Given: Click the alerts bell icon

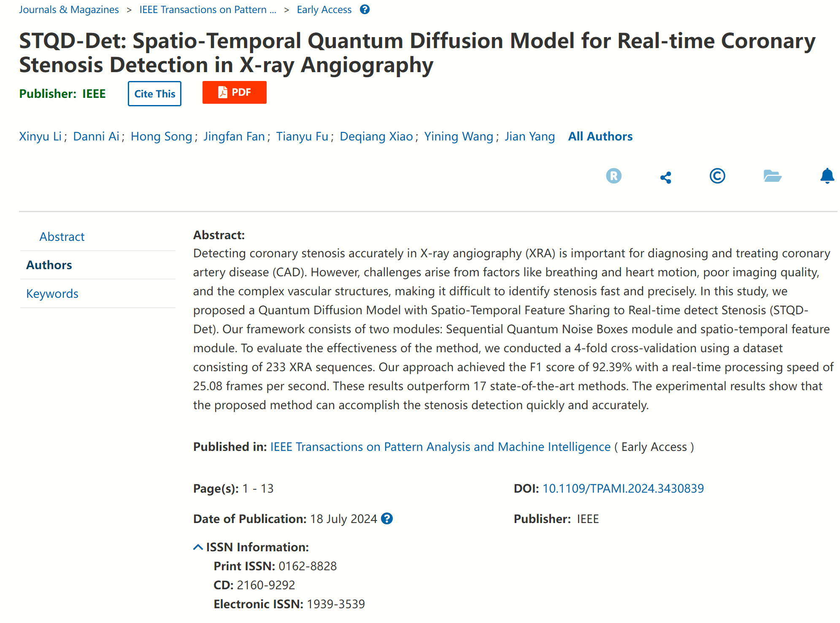Looking at the screenshot, I should (x=827, y=176).
